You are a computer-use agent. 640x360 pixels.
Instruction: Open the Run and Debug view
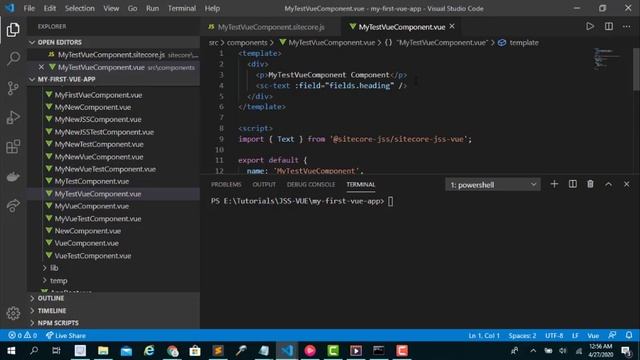click(x=13, y=118)
